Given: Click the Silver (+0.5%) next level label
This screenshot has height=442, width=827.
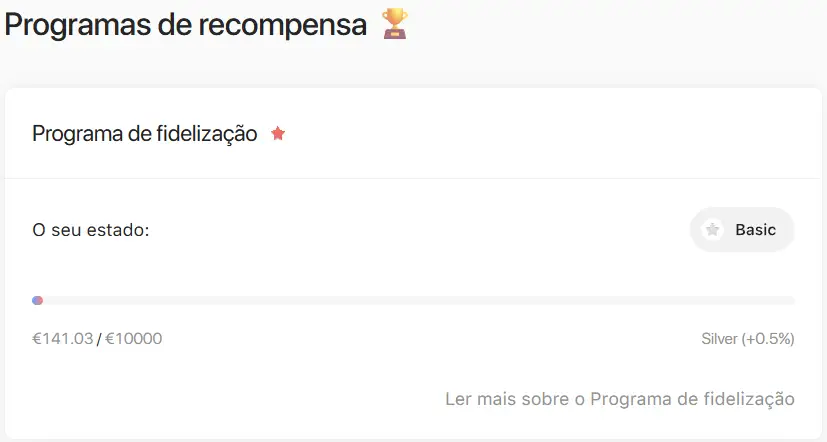Looking at the screenshot, I should coord(748,339).
